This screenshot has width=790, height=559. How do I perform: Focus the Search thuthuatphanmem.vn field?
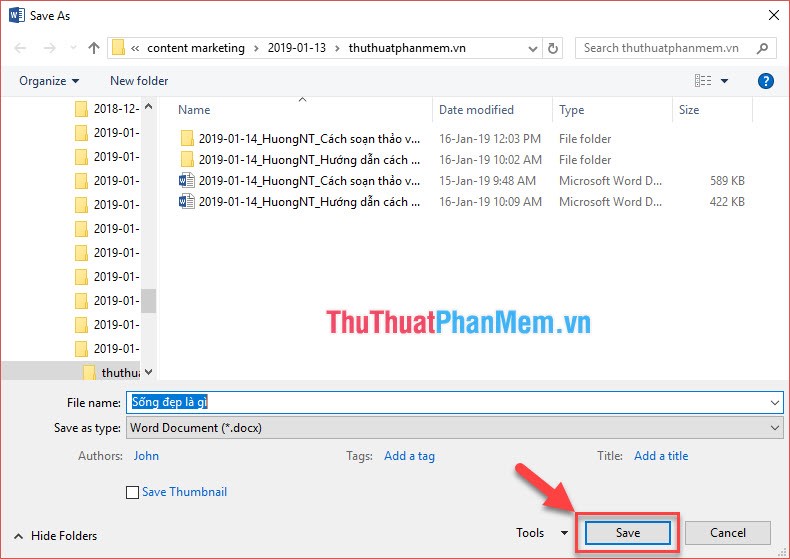pos(675,48)
